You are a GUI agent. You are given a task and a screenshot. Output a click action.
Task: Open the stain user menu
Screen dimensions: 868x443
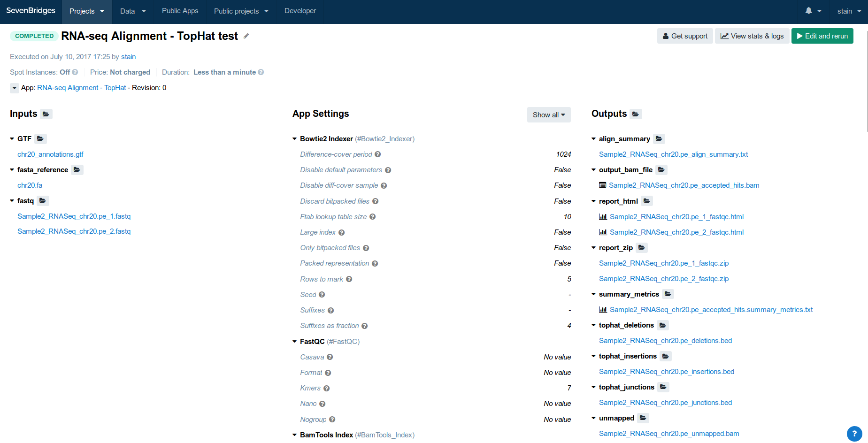[x=849, y=11]
